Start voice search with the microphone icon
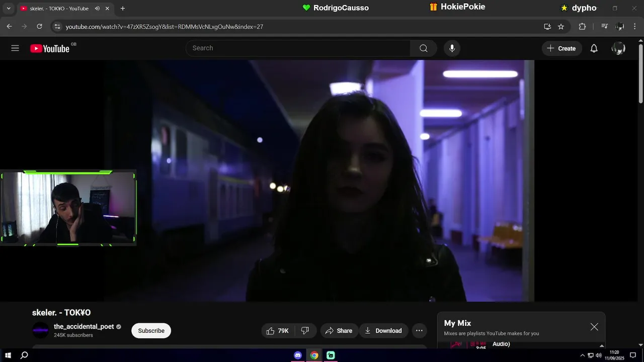The image size is (644, 362). click(452, 48)
